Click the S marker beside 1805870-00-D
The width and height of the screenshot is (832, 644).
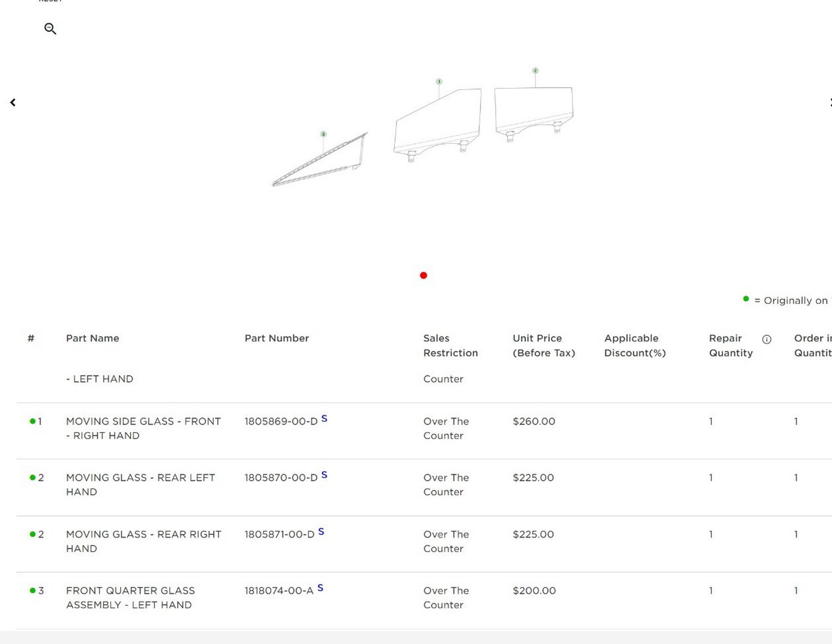[324, 475]
